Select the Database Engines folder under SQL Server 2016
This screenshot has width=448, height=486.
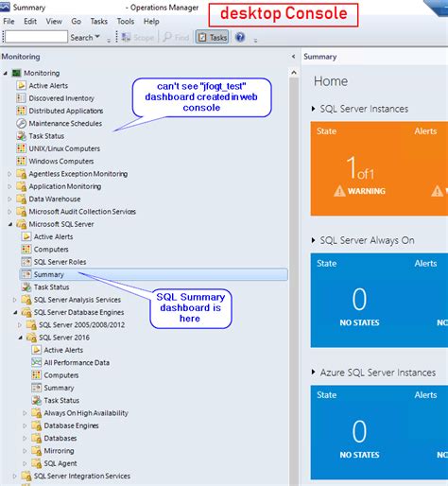point(65,425)
